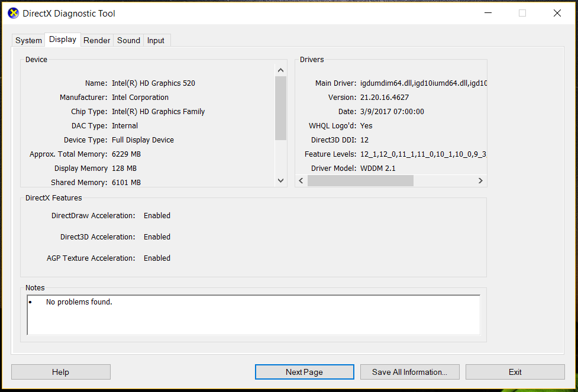The height and width of the screenshot is (392, 578).
Task: Click driver model value 'WDDM 2.1'
Action: 378,169
